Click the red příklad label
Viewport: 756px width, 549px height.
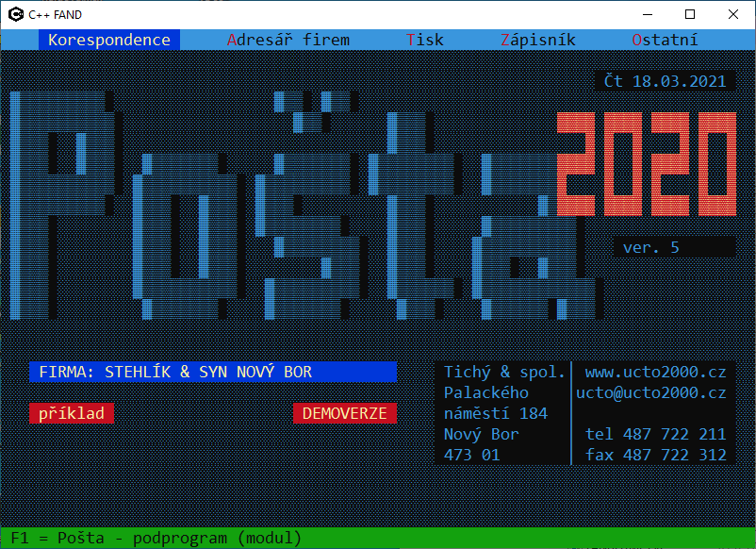click(72, 413)
